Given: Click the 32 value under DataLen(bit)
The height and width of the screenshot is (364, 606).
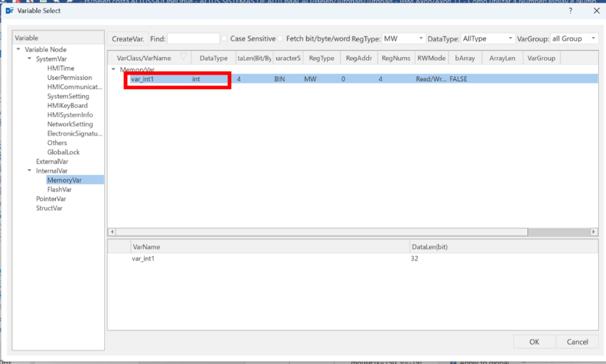Looking at the screenshot, I should [x=414, y=258].
